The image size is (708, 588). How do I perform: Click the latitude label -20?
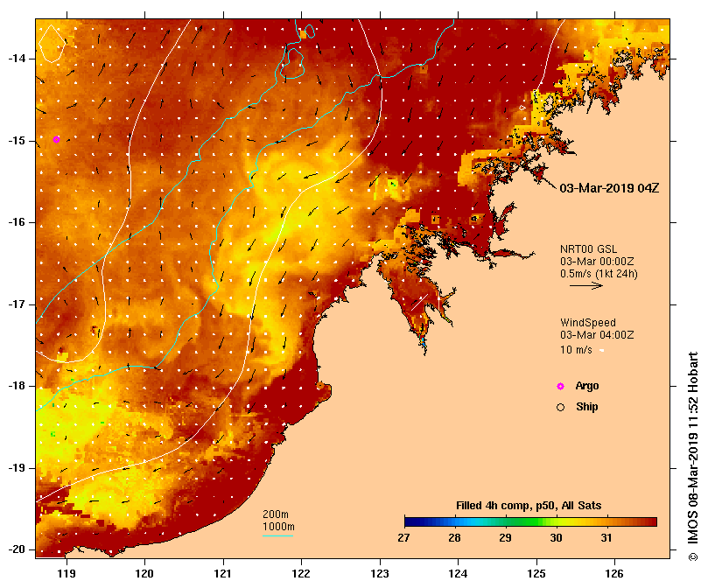[x=18, y=549]
